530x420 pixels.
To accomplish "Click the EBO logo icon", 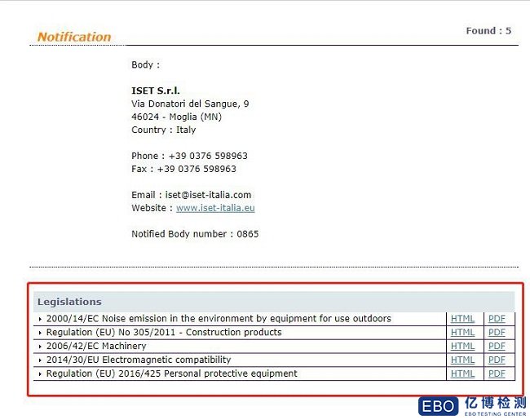I will (438, 406).
